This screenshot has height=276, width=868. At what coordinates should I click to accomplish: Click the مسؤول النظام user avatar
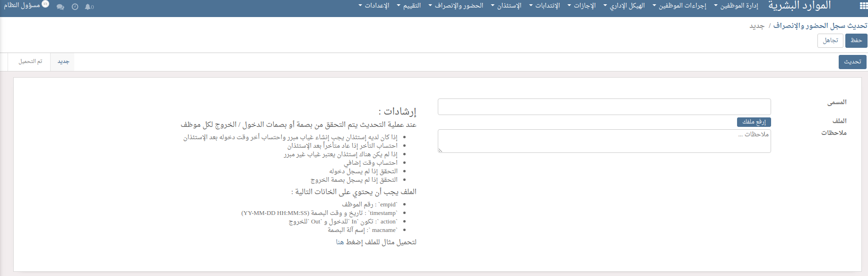45,4
